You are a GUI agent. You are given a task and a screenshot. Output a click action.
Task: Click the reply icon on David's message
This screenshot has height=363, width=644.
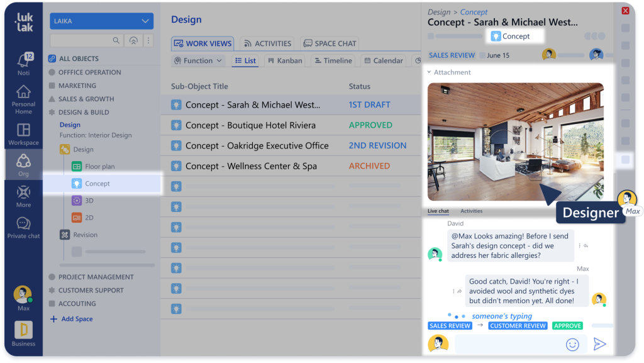(x=585, y=246)
